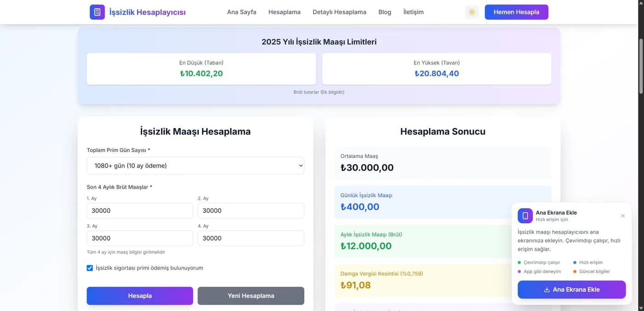Click the Ortalama Maaş ₺30.000,00 value
Viewport: 644px width, 311px height.
click(x=367, y=168)
